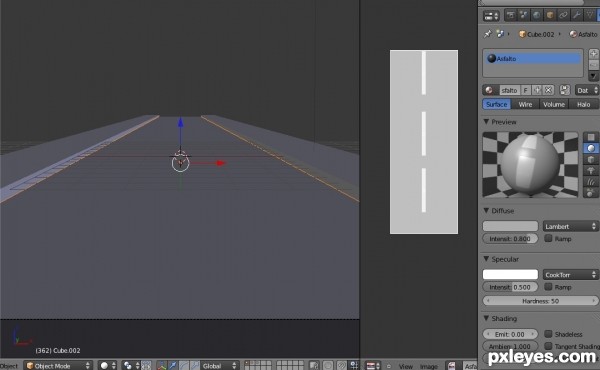Open the Object Mode dropdown
Screen dimensions: 600x370
(59, 365)
